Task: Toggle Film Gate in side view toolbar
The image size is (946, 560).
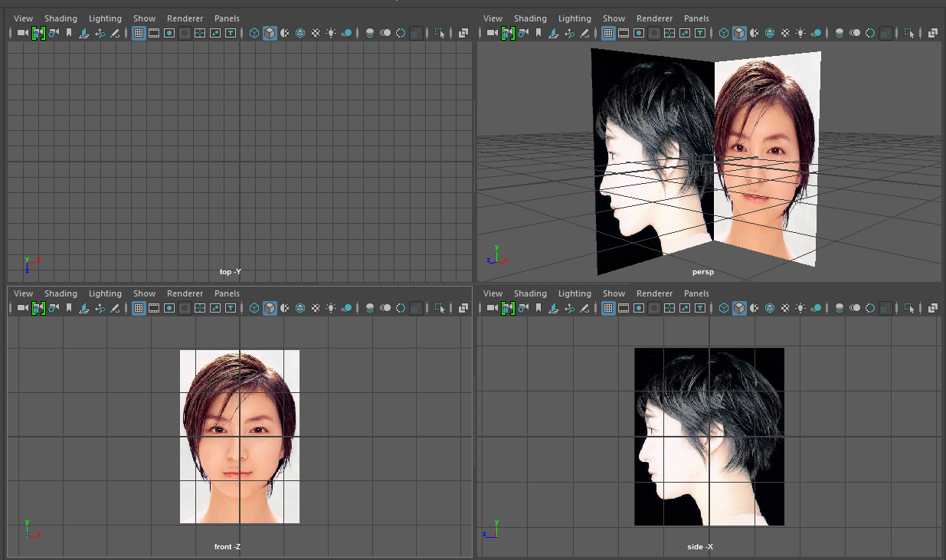Action: (624, 308)
